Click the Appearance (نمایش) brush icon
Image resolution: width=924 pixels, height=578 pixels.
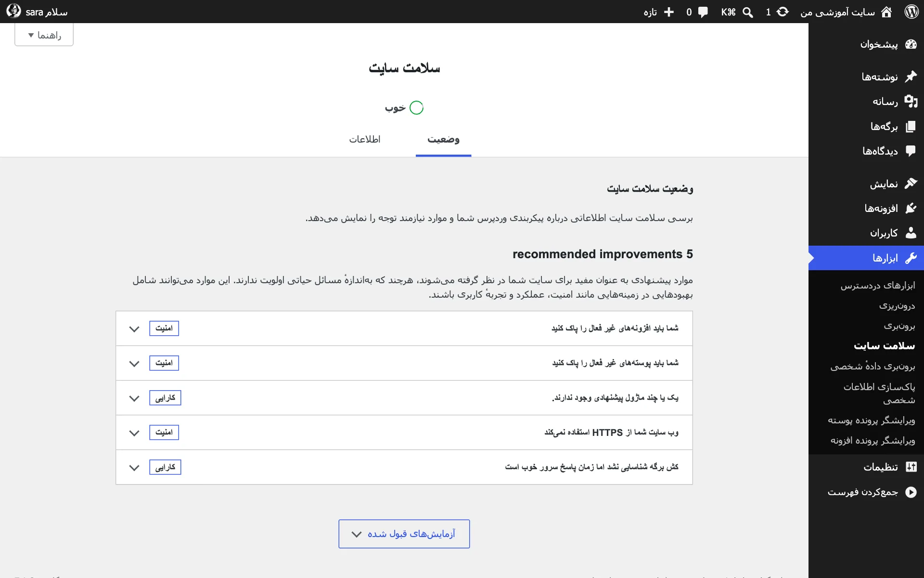pos(911,184)
